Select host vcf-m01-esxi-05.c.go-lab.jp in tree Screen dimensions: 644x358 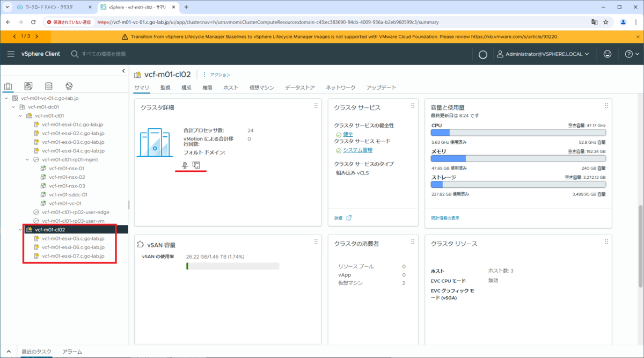73,238
